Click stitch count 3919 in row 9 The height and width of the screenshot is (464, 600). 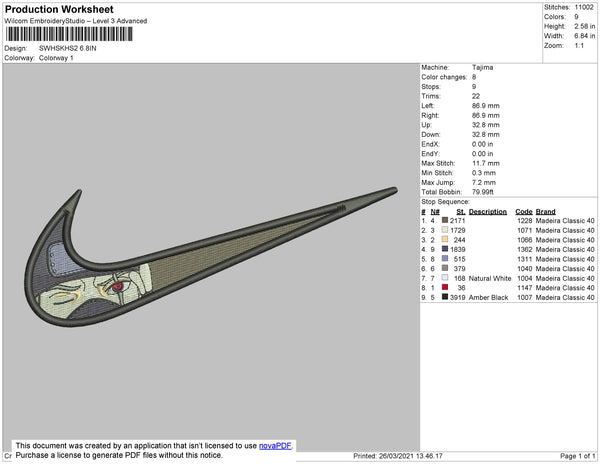(458, 298)
